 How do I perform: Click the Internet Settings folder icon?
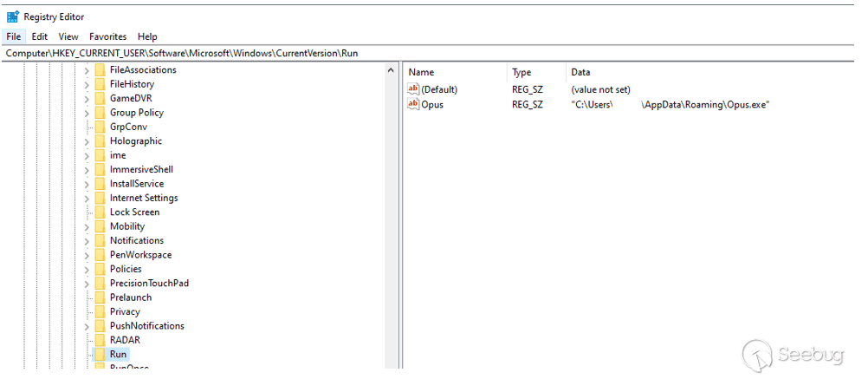click(100, 198)
